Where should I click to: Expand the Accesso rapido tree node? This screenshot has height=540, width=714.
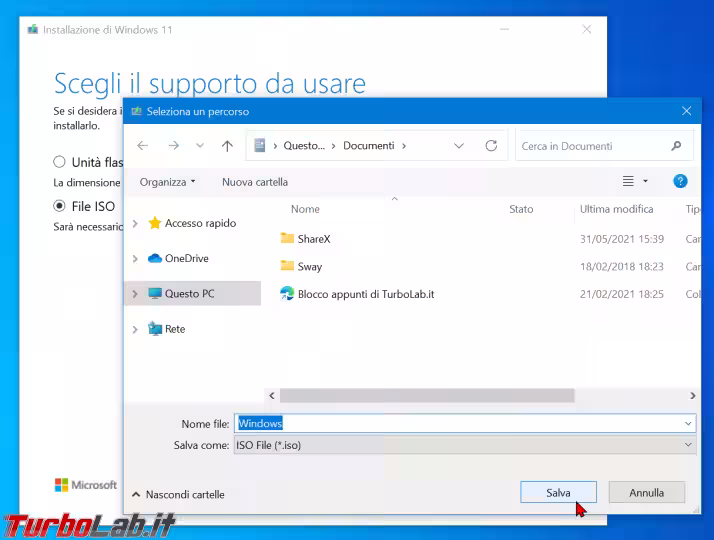[x=135, y=224]
